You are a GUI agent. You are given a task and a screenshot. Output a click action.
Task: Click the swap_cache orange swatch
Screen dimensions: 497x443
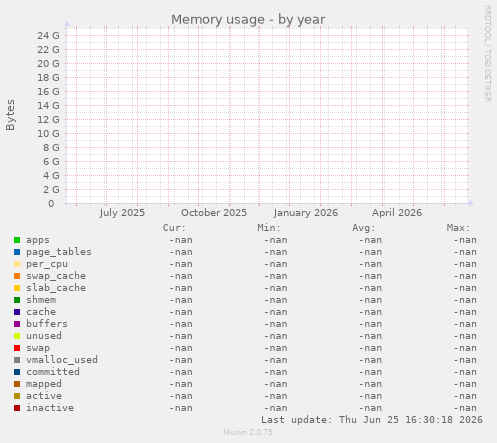pos(17,276)
